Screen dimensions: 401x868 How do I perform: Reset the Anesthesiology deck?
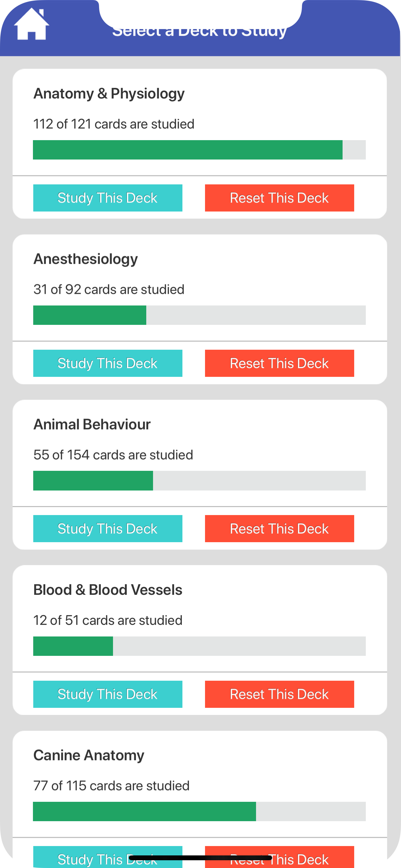(279, 363)
